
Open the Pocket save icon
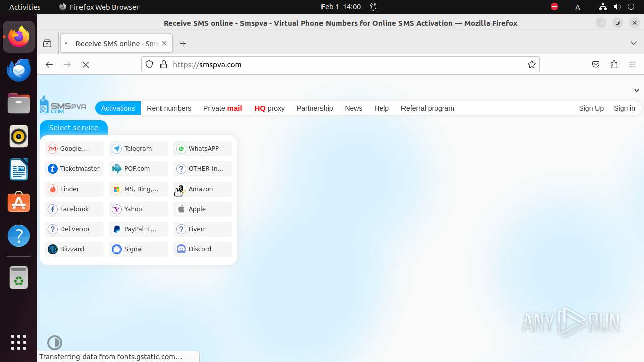(x=596, y=64)
